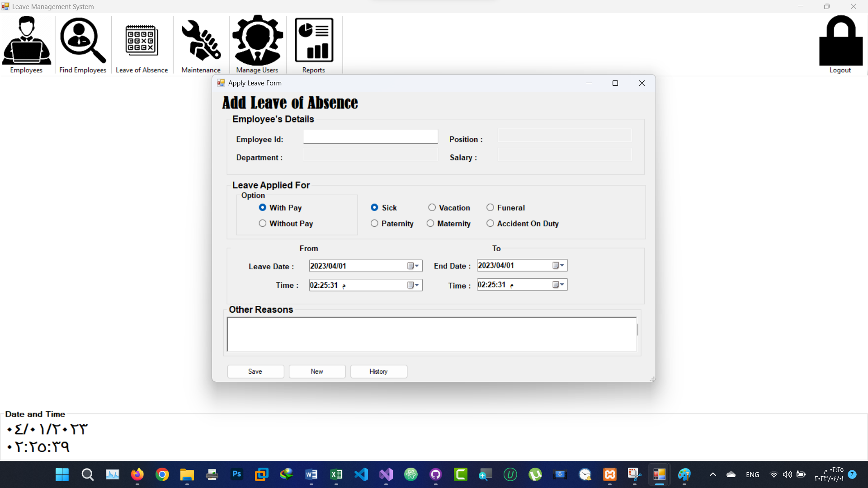Choose Accident On Duty option
The image size is (868, 488).
491,223
